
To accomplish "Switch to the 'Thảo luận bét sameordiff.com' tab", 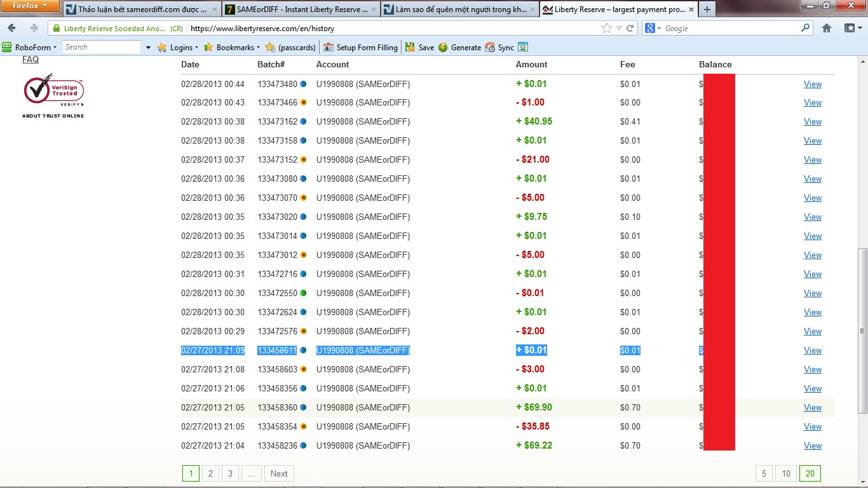I will (x=142, y=10).
